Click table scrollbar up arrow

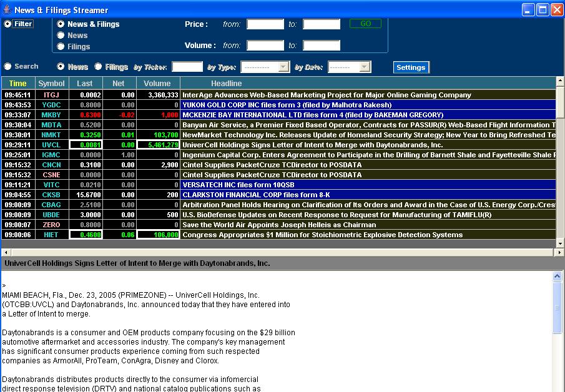(560, 81)
